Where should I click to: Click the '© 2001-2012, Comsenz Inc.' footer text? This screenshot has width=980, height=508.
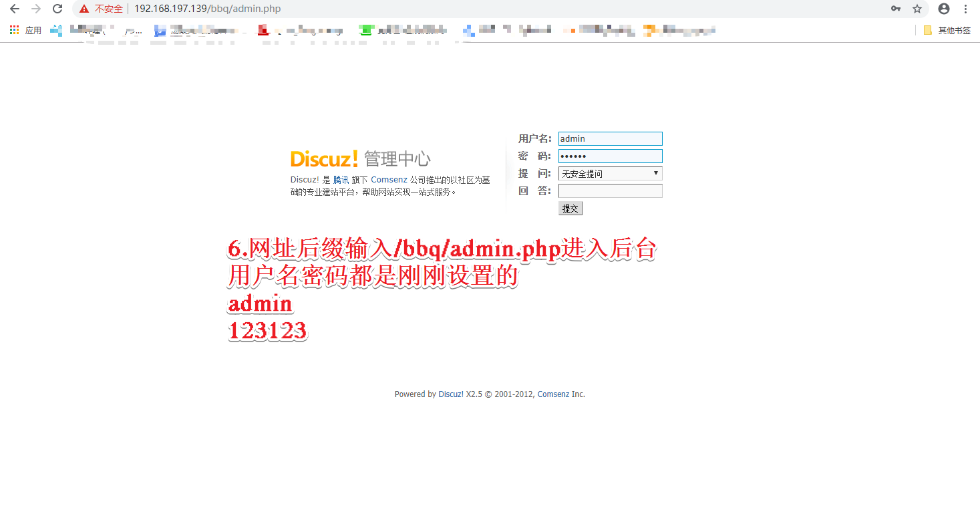pos(534,394)
